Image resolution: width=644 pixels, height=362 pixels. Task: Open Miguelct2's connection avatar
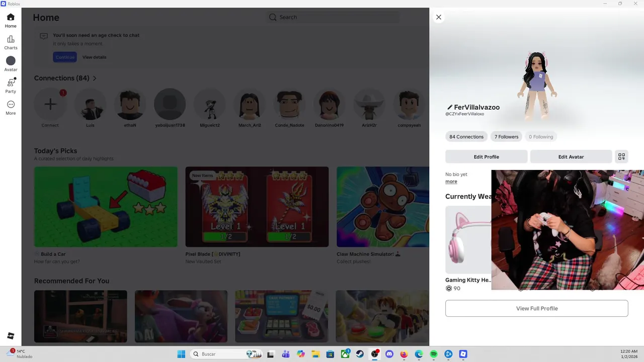[x=209, y=104]
